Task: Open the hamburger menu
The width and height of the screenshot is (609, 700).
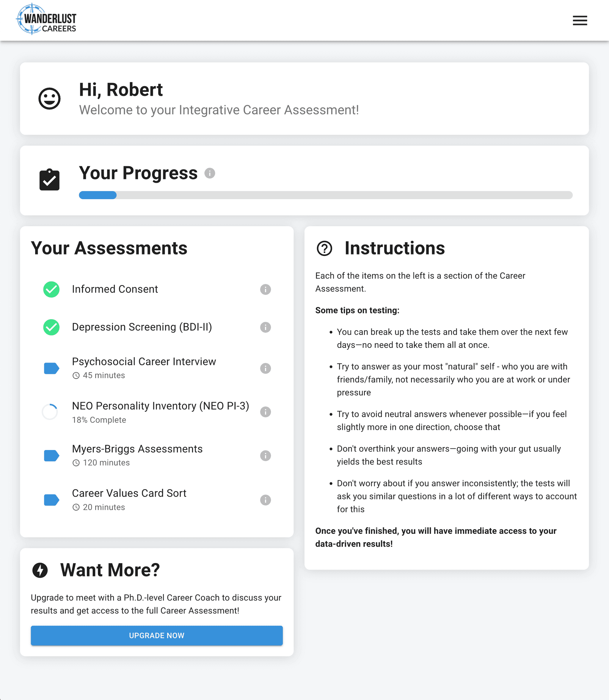Action: click(580, 21)
